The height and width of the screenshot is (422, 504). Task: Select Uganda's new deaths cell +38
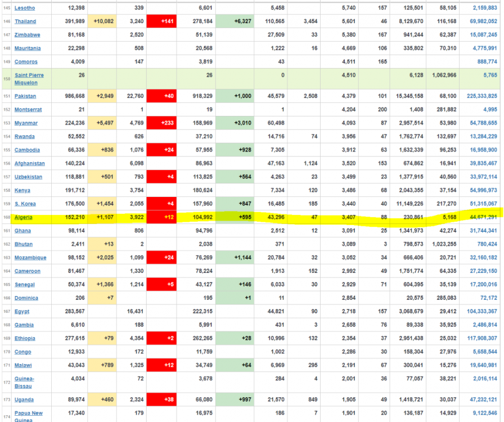point(161,399)
